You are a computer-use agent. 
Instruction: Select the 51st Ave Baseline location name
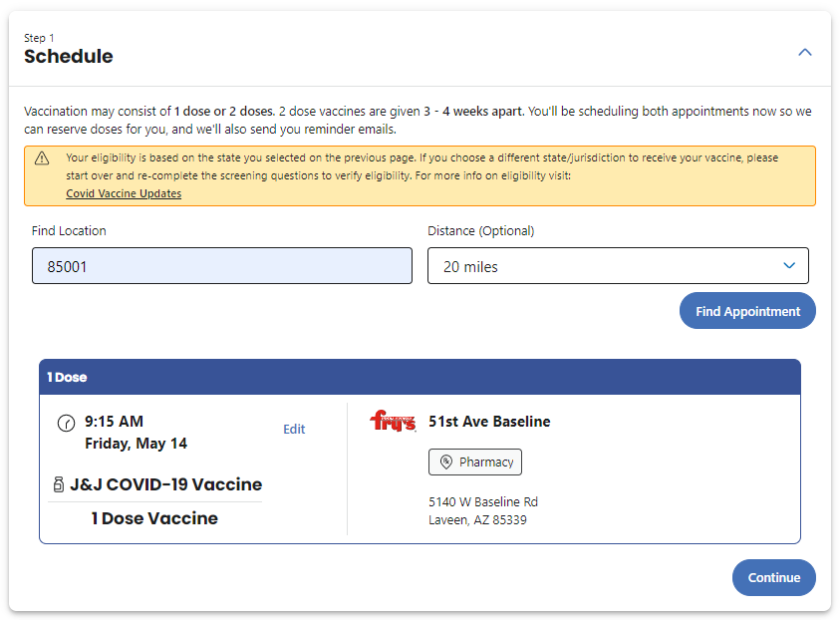point(489,422)
